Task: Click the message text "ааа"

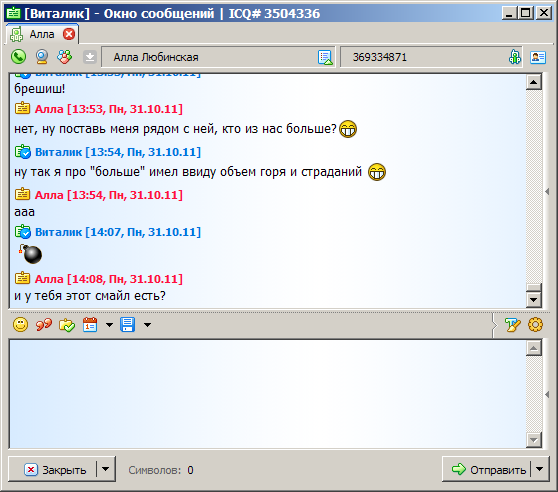Action: click(x=24, y=212)
